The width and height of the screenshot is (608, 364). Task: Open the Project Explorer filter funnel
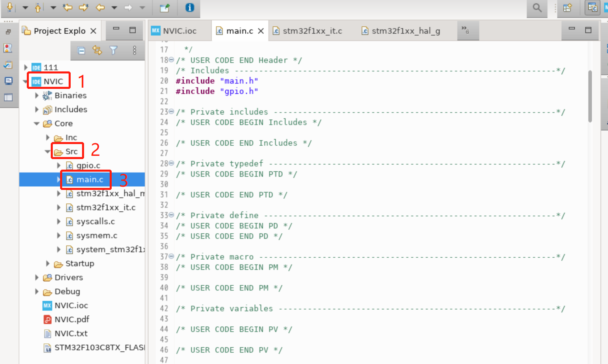(x=113, y=50)
